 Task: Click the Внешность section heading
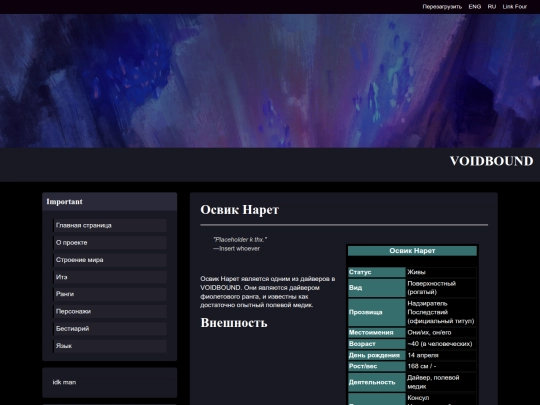pos(234,323)
